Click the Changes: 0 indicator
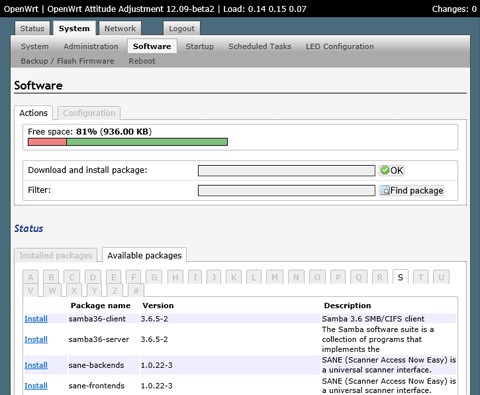Viewport: 480px width, 395px height. [454, 9]
